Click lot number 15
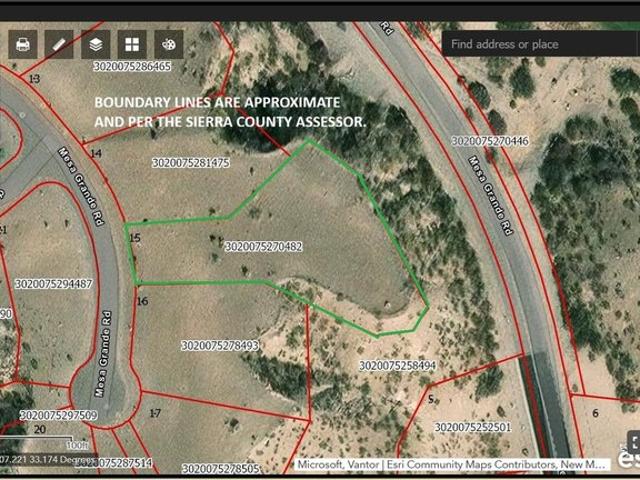640x480 pixels. click(135, 238)
